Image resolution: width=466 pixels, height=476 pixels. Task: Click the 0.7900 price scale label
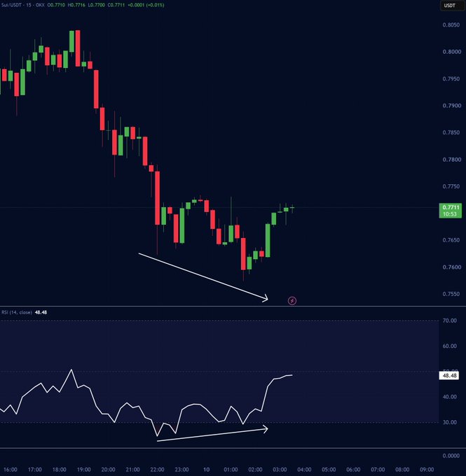pyautogui.click(x=452, y=106)
